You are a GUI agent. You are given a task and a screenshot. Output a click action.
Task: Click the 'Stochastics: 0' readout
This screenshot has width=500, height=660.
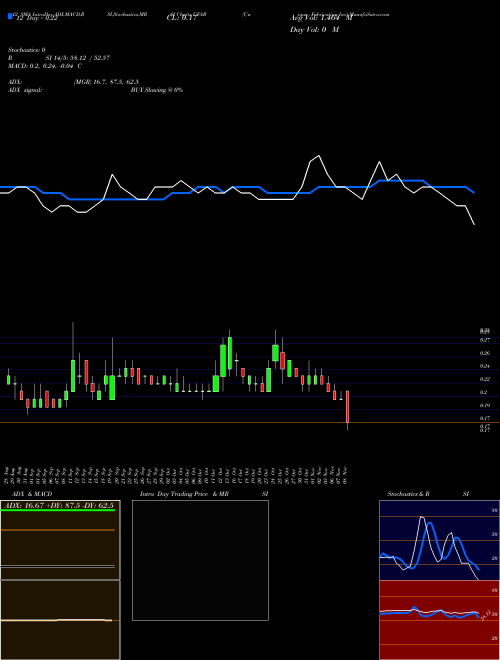(27, 50)
